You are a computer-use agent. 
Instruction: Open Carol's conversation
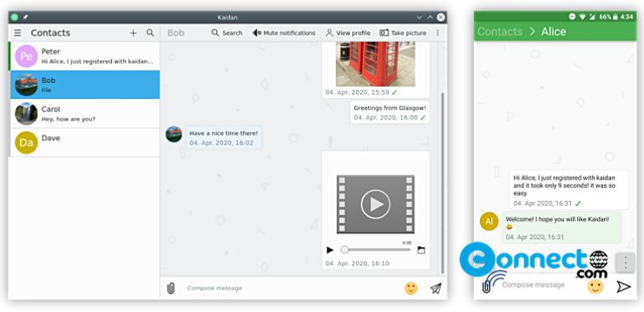pyautogui.click(x=84, y=114)
